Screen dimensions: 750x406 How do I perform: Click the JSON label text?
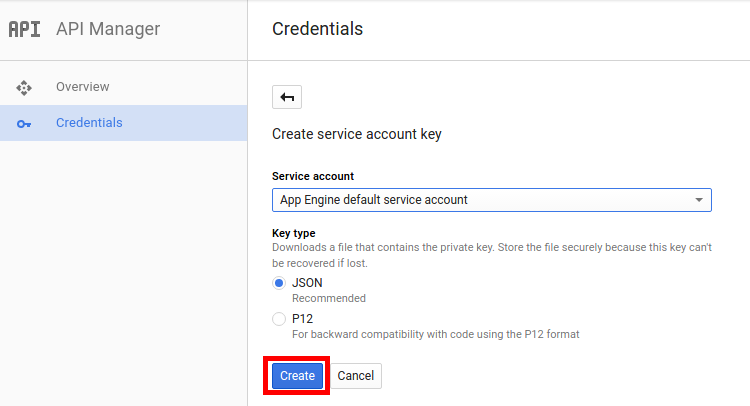[x=307, y=283]
